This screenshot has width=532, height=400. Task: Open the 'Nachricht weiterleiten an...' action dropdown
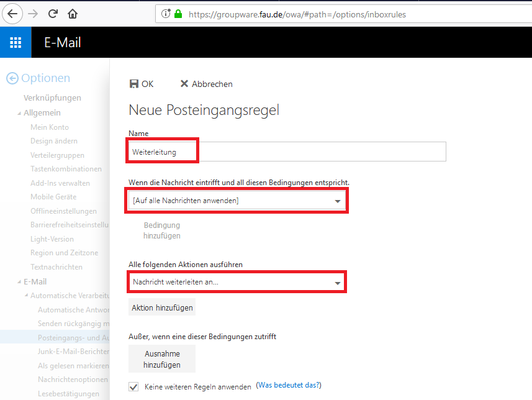pyautogui.click(x=237, y=282)
